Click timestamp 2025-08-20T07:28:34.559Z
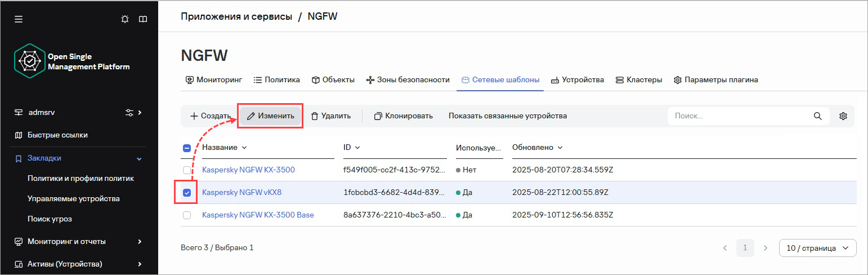 click(562, 170)
